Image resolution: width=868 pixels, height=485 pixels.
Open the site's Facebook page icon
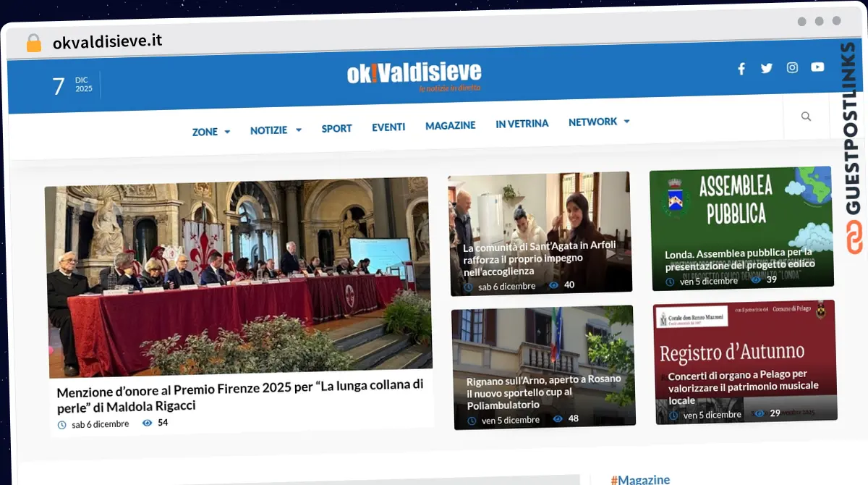(x=741, y=68)
